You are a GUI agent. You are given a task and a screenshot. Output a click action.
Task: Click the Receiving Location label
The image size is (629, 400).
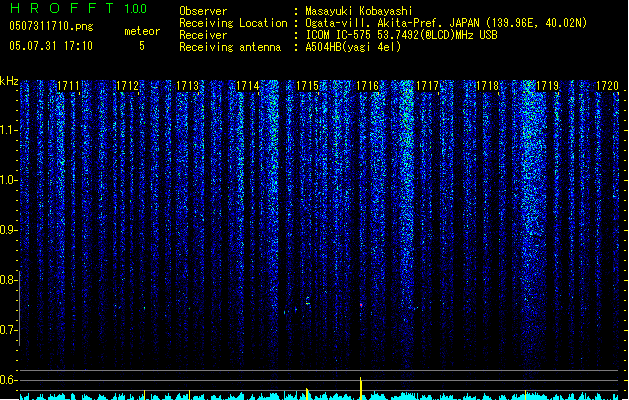coord(233,23)
